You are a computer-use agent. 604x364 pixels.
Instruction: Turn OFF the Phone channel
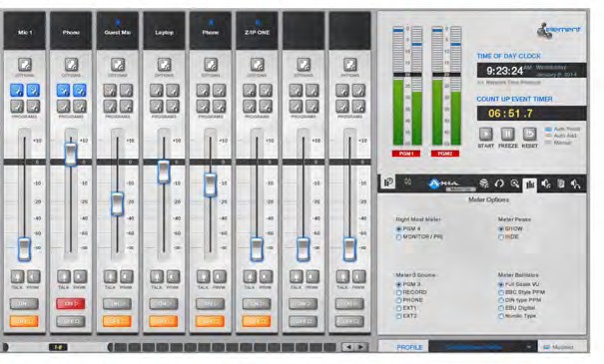click(x=71, y=321)
